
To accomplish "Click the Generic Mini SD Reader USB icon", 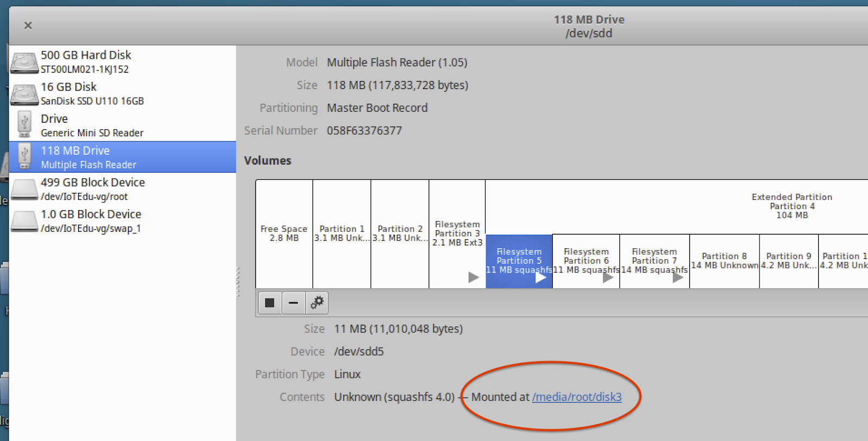I will [24, 125].
